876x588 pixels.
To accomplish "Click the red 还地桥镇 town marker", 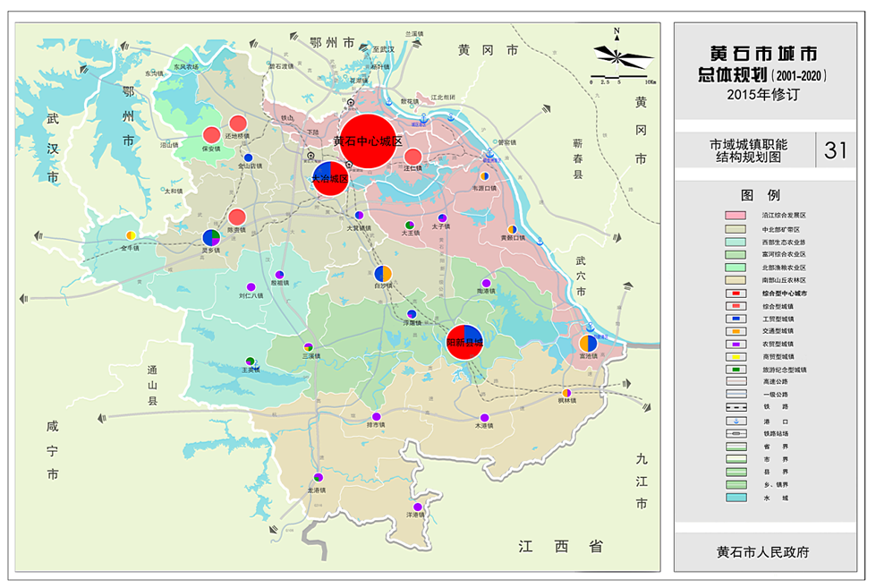I will click(238, 124).
